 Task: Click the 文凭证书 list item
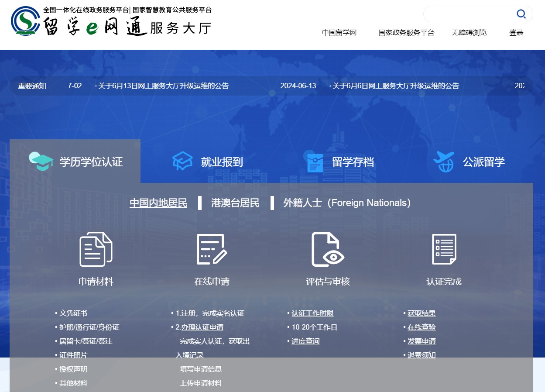coord(73,313)
